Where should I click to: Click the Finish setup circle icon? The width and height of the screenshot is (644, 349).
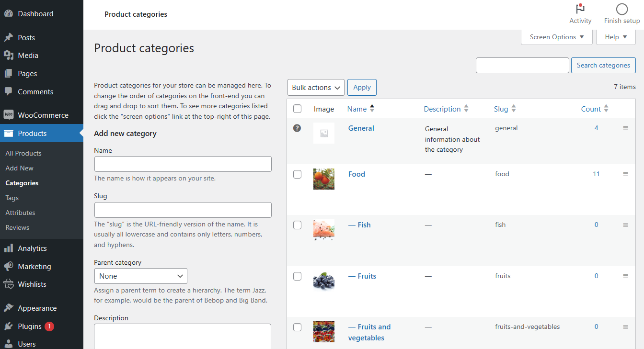coord(622,9)
